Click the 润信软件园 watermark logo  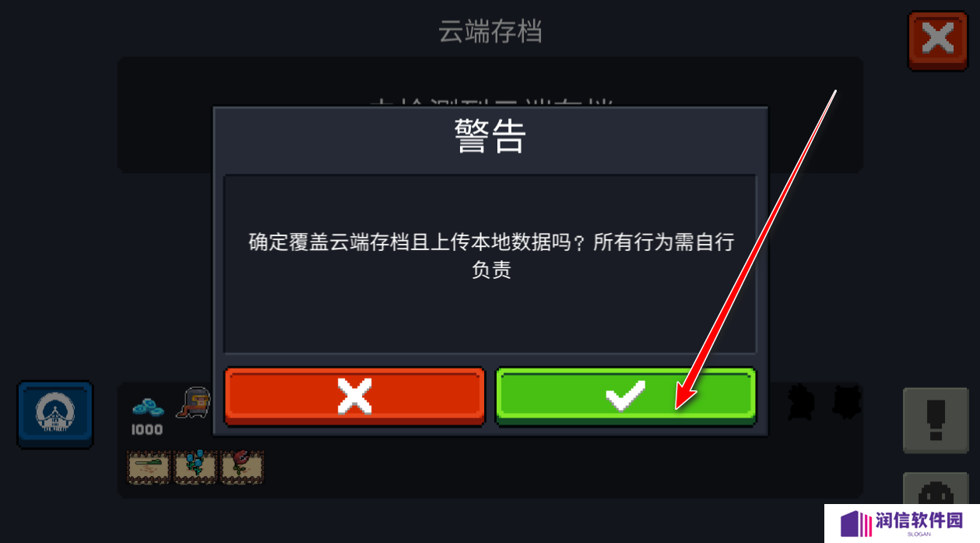click(902, 524)
